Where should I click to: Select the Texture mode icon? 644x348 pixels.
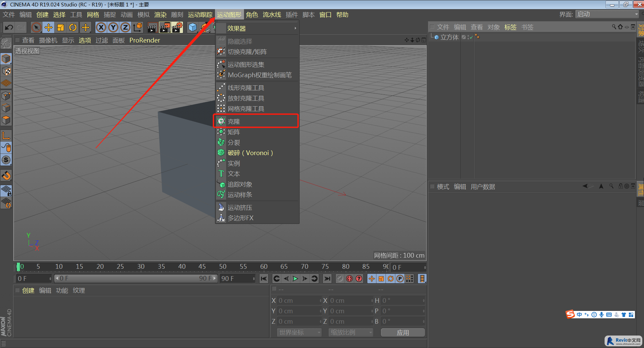click(x=6, y=71)
